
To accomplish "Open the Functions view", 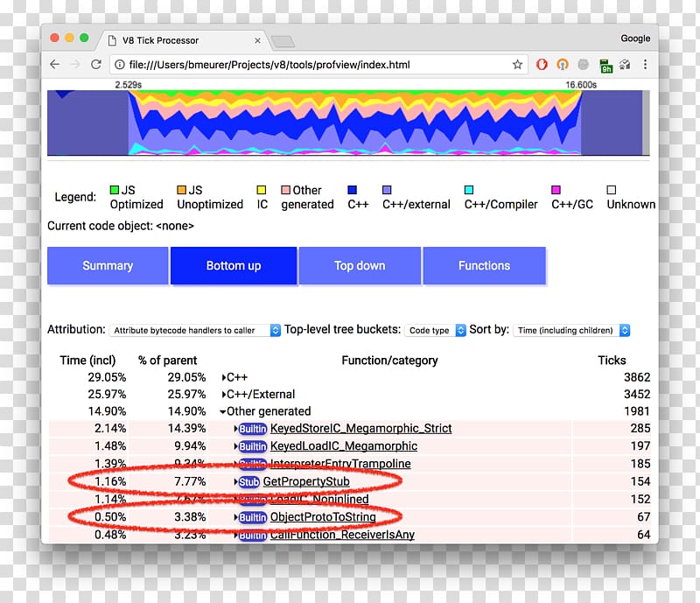I will 484,266.
